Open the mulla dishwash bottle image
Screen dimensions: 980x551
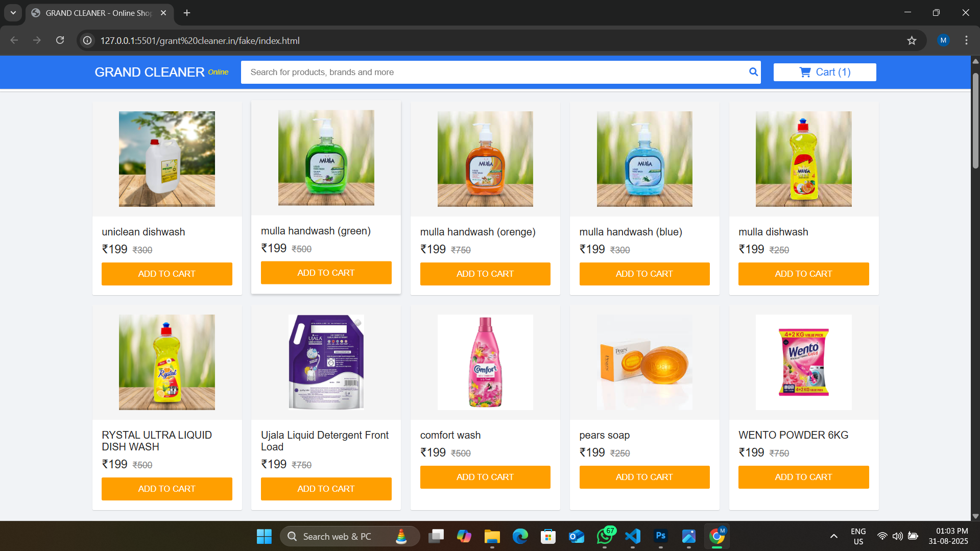tap(804, 159)
